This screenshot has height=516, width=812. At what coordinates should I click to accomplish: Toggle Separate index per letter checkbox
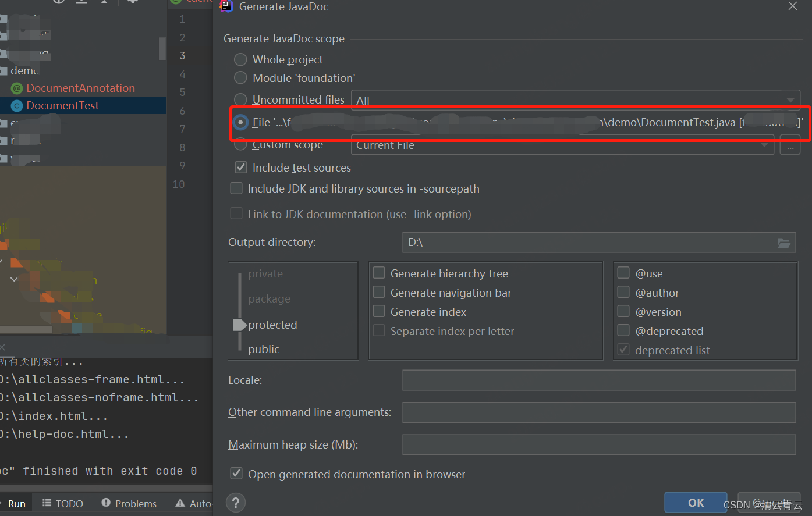(379, 330)
